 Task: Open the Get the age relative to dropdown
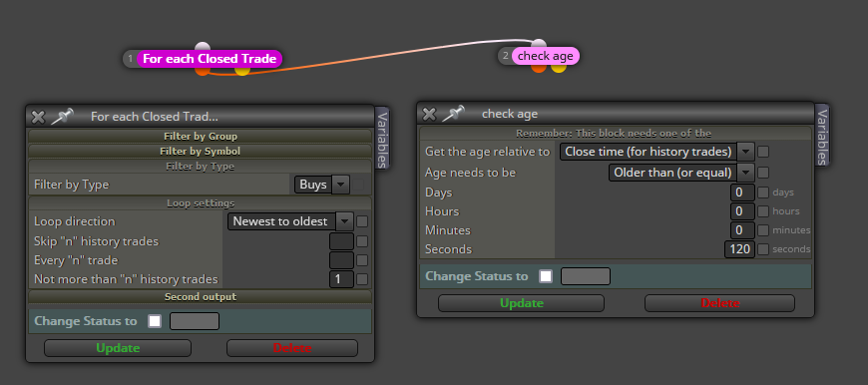[657, 151]
